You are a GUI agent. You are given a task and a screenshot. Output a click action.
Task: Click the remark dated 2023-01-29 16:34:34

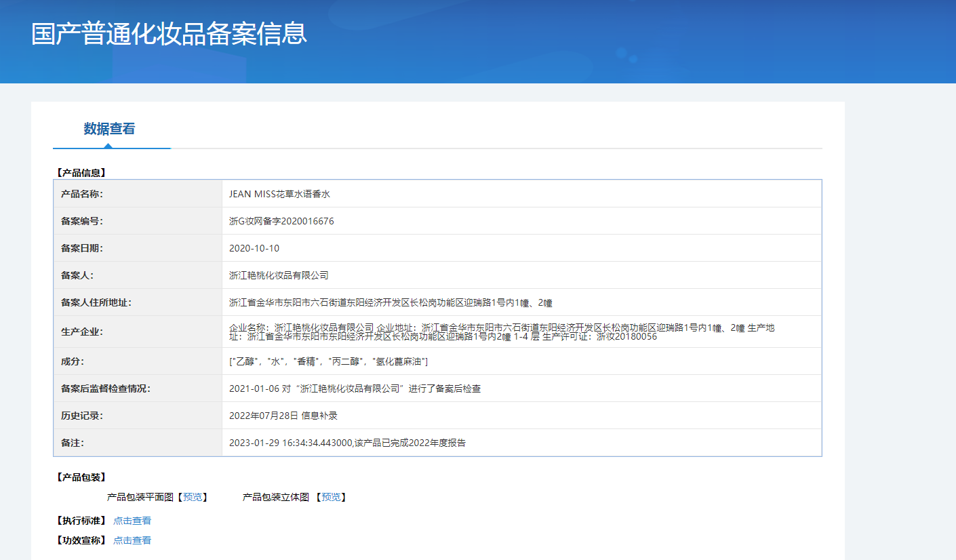pos(347,443)
